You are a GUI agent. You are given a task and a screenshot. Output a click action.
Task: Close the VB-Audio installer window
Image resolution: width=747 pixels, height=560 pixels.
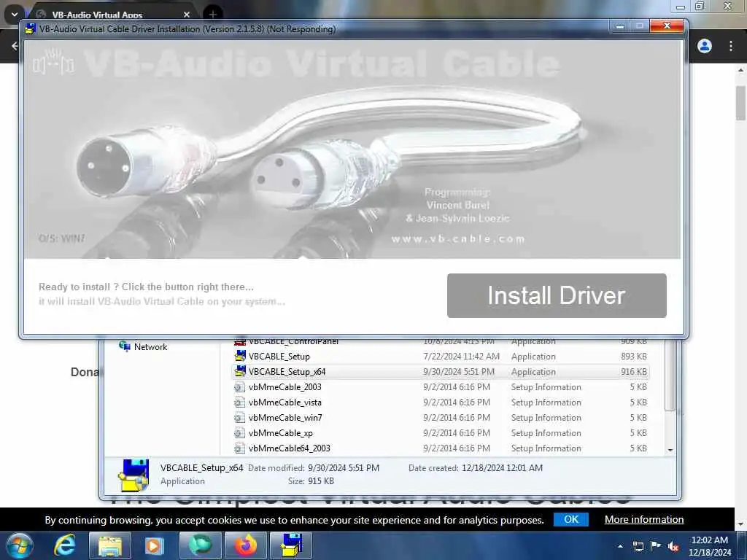click(x=667, y=26)
